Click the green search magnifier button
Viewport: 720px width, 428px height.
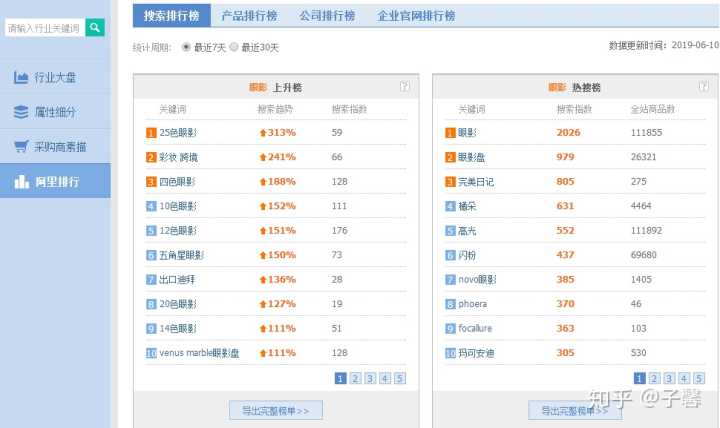(x=96, y=28)
